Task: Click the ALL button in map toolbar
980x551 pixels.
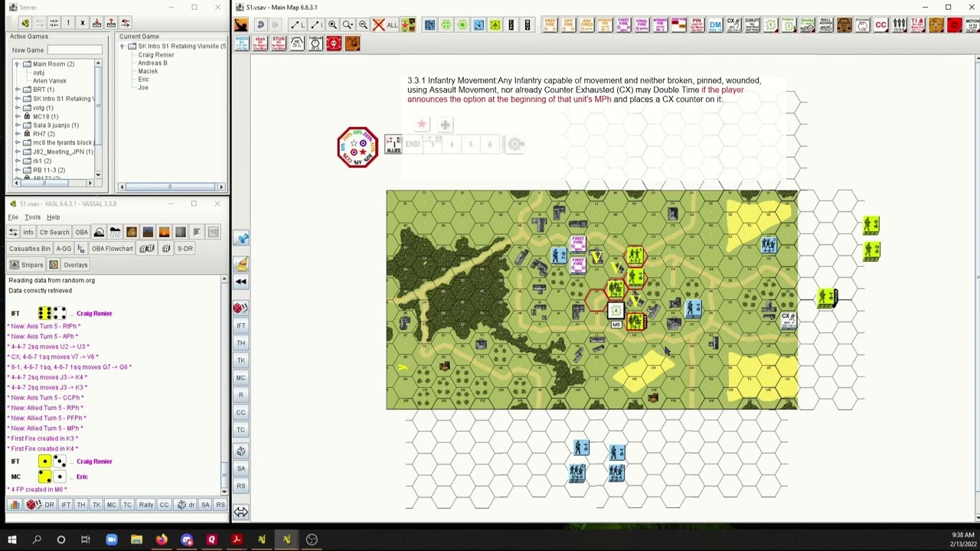Action: [392, 25]
